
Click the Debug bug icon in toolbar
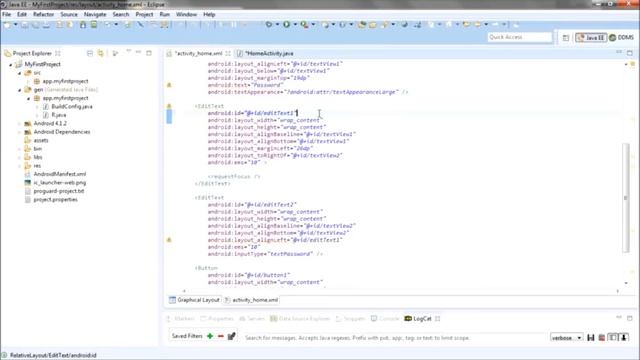(x=269, y=24)
